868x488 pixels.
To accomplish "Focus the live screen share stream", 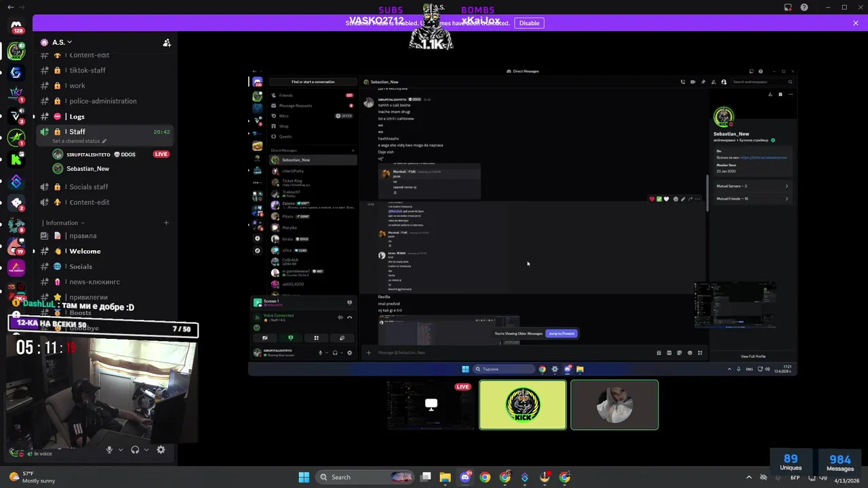I will tap(522, 221).
